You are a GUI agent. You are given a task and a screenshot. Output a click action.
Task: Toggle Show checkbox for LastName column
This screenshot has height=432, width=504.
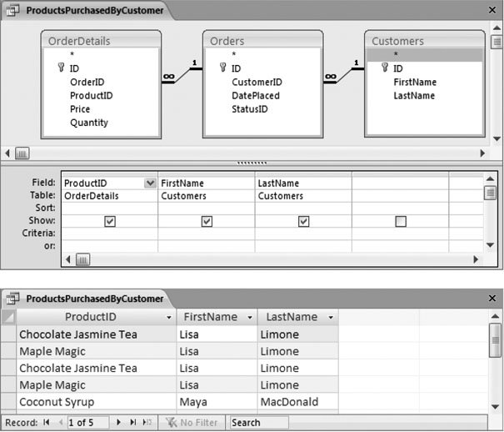pos(304,221)
